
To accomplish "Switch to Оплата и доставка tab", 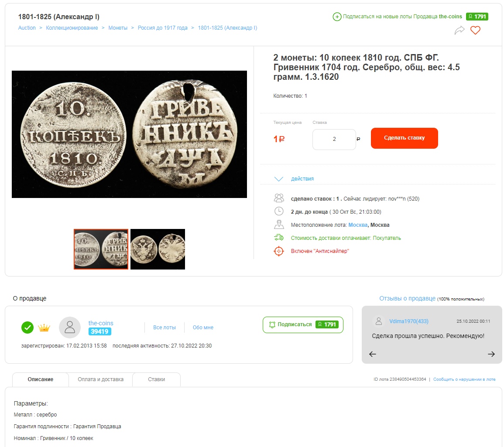I will click(x=101, y=379).
